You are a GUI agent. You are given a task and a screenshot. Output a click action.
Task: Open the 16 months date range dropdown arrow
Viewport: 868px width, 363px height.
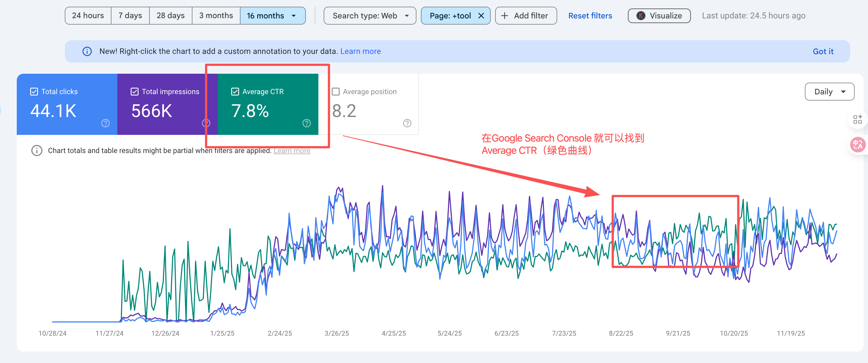(294, 16)
